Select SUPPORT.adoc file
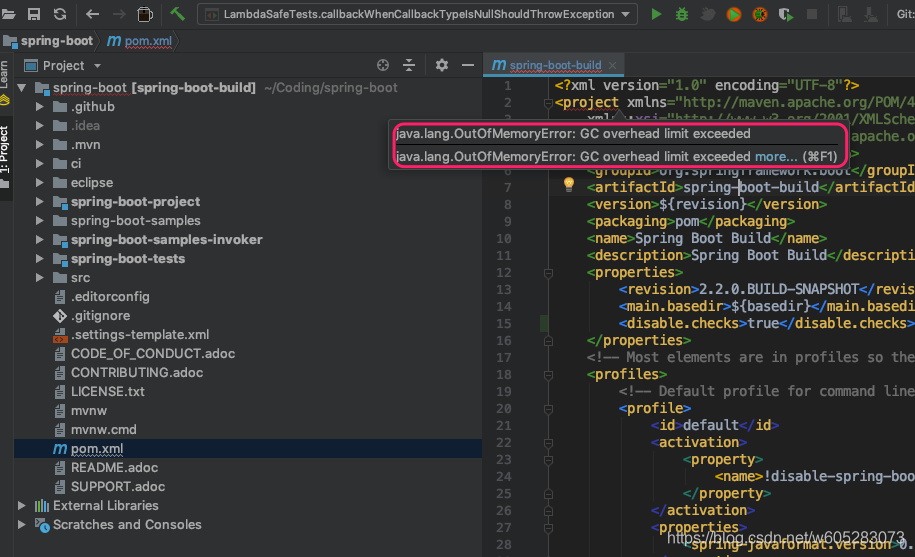Viewport: 915px width, 557px height. click(118, 486)
